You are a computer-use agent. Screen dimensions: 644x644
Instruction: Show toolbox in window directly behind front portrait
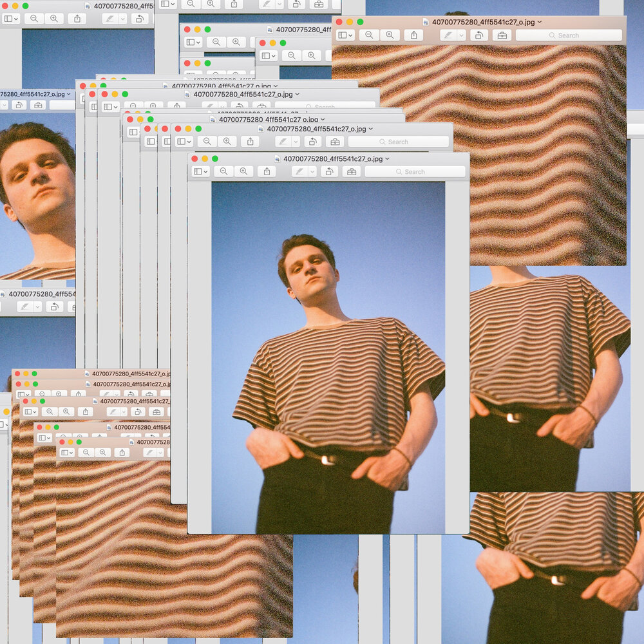click(x=335, y=142)
